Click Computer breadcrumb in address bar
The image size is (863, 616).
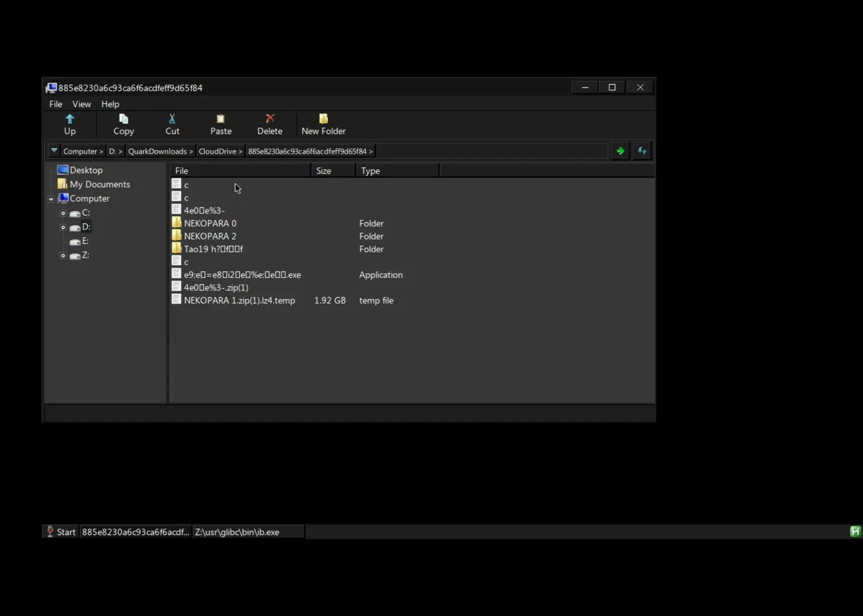pos(83,151)
